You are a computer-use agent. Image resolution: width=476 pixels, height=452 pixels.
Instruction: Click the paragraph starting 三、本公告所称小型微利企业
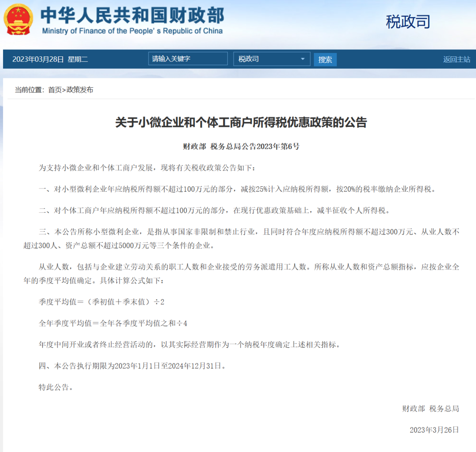242,239
